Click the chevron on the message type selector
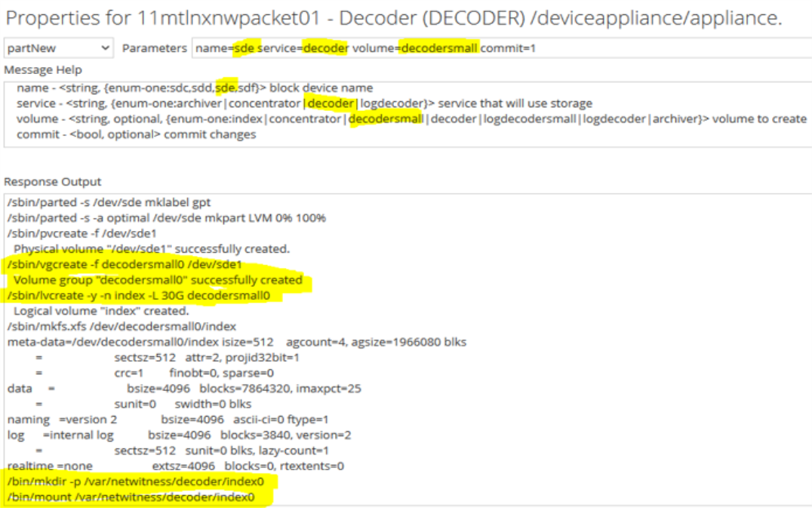The width and height of the screenshot is (812, 508). [x=106, y=48]
